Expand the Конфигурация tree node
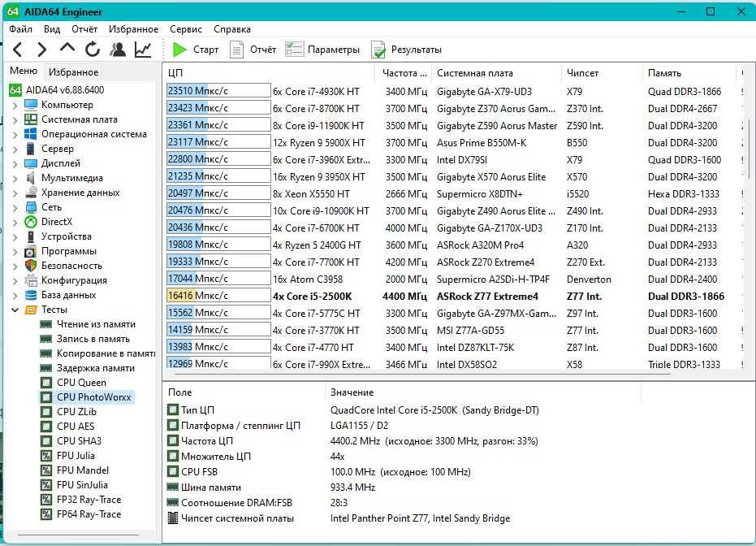The width and height of the screenshot is (756, 546). tap(15, 280)
